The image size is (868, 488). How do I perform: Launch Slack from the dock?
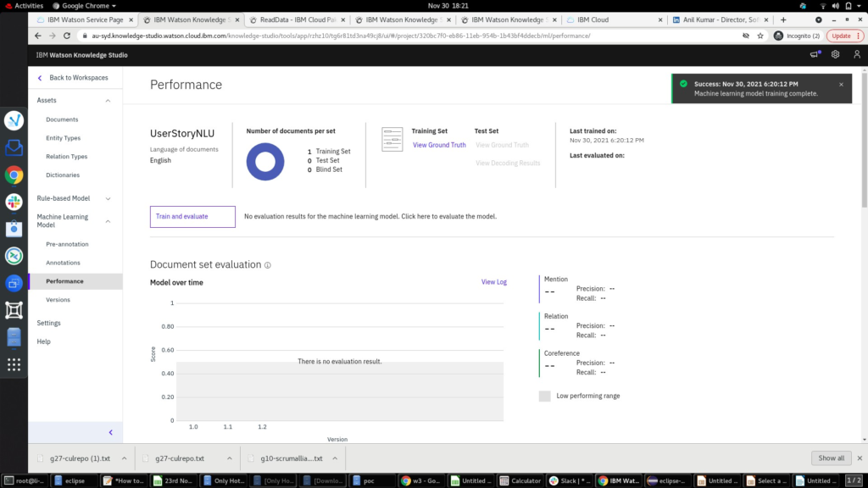click(14, 202)
